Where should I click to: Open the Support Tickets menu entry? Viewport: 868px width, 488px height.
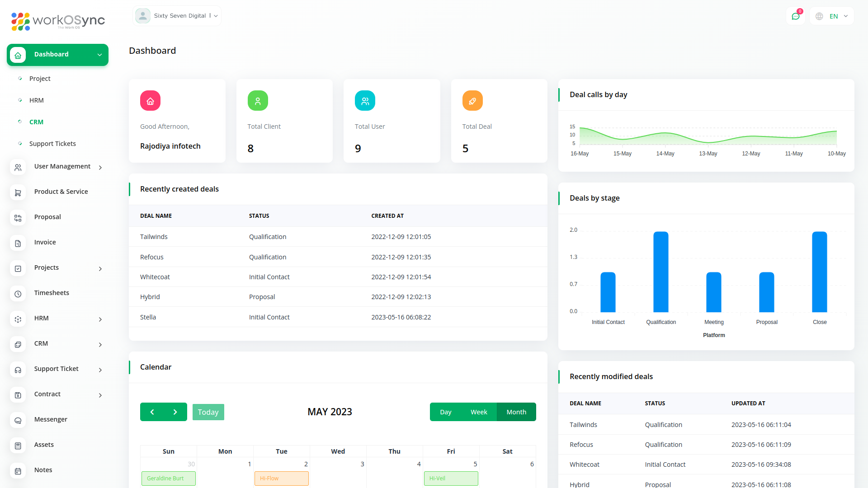52,144
